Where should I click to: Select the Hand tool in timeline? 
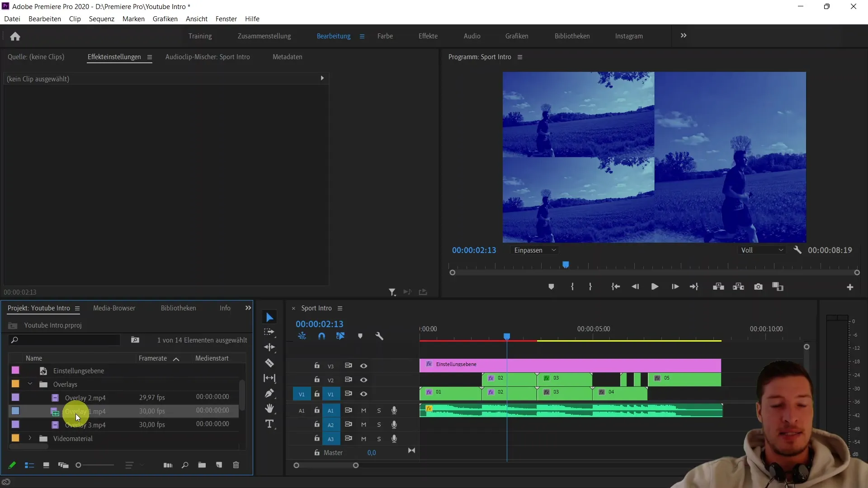coord(270,408)
